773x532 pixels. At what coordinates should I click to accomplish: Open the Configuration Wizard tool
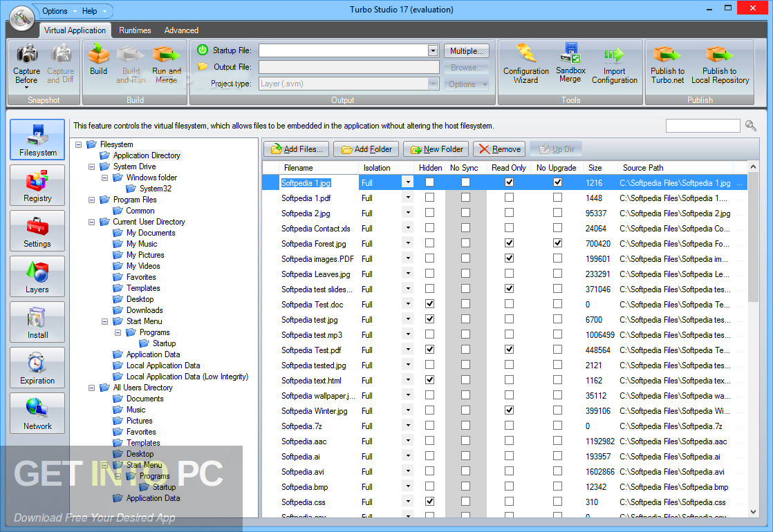click(526, 63)
